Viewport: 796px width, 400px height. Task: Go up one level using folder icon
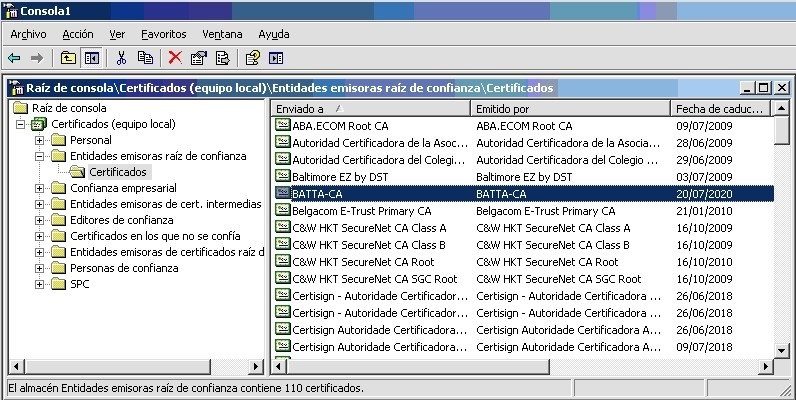68,58
